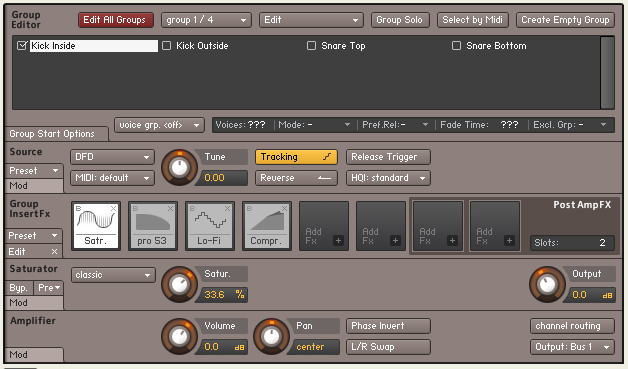Open the Amplifier Mod tab
The height and width of the screenshot is (369, 628).
click(34, 355)
